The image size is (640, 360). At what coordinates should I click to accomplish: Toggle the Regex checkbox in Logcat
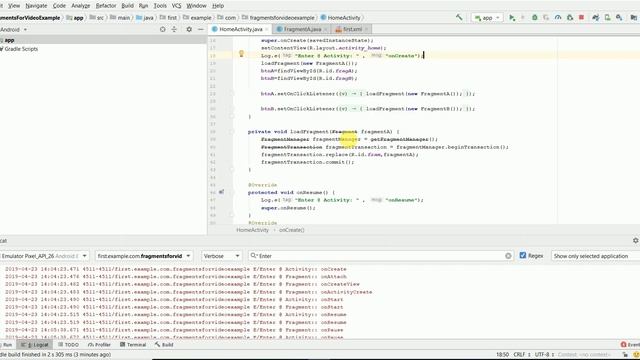coord(523,256)
